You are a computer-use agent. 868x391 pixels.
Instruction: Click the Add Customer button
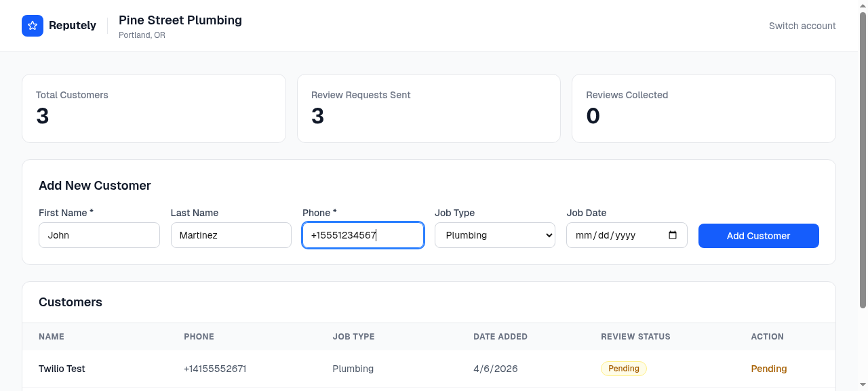(x=758, y=236)
